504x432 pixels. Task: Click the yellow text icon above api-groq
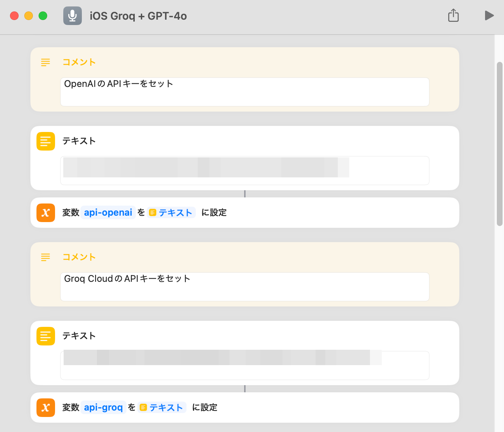click(46, 336)
